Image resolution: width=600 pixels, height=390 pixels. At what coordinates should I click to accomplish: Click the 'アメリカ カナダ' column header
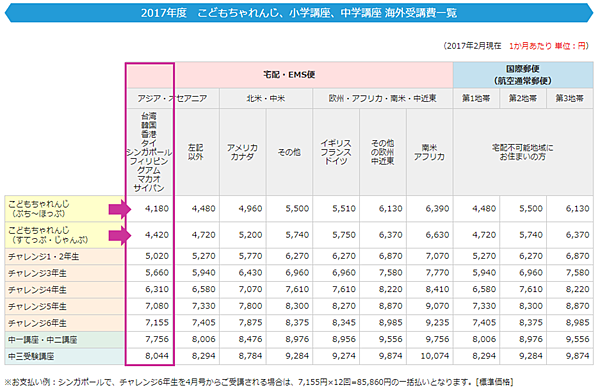pyautogui.click(x=243, y=152)
